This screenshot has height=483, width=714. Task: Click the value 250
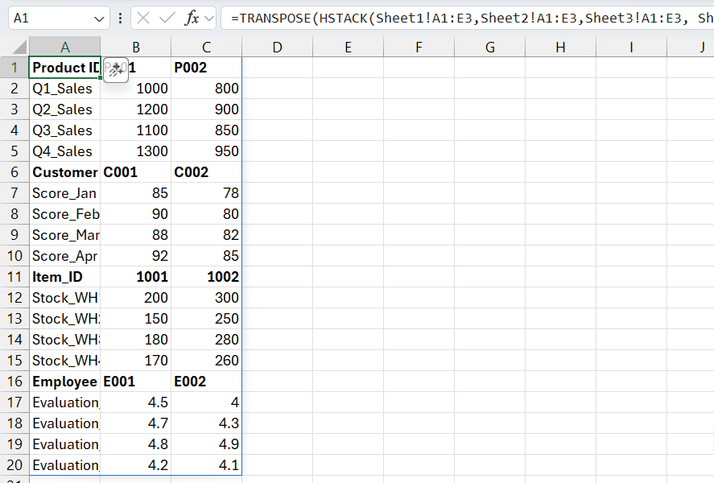206,319
